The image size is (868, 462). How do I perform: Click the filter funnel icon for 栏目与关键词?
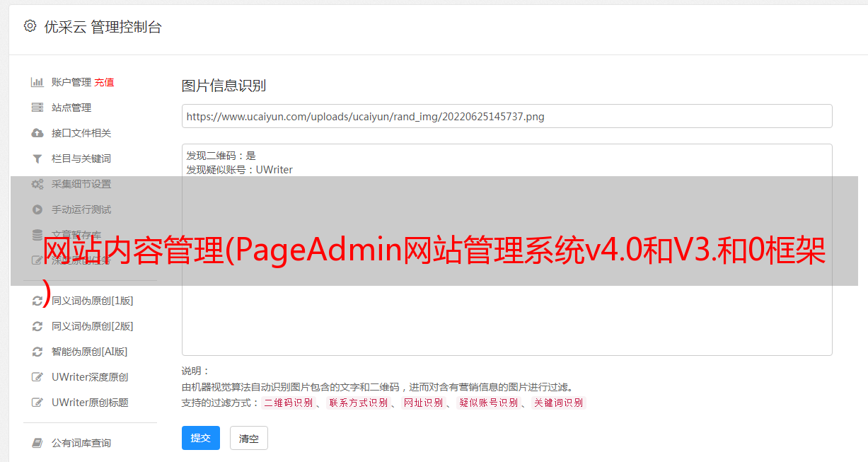[37, 158]
